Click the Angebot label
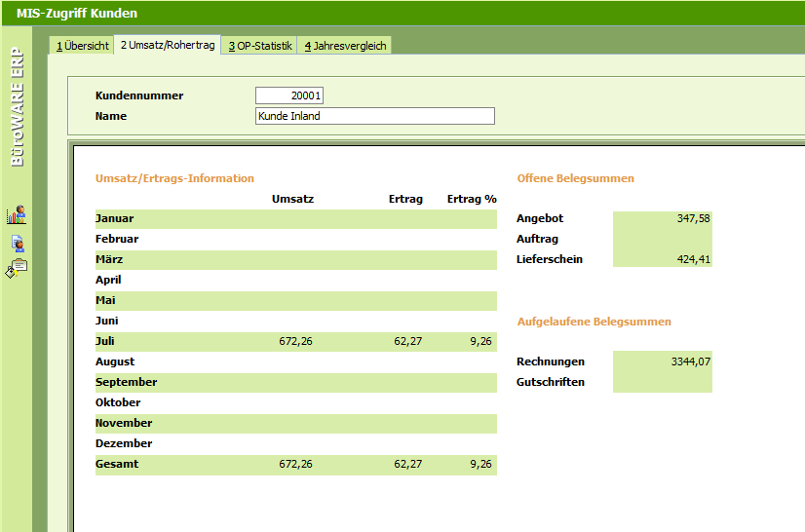This screenshot has width=805, height=532. point(540,219)
